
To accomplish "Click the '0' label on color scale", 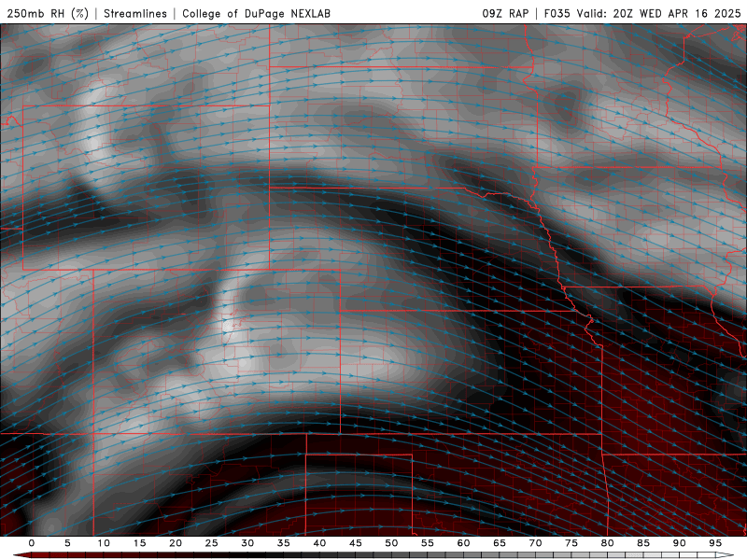I will coord(32,543).
